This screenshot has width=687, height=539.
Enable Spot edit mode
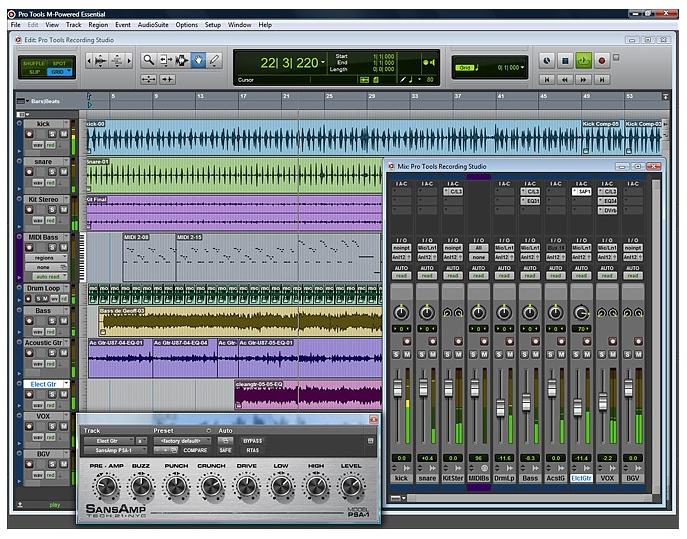pyautogui.click(x=60, y=64)
